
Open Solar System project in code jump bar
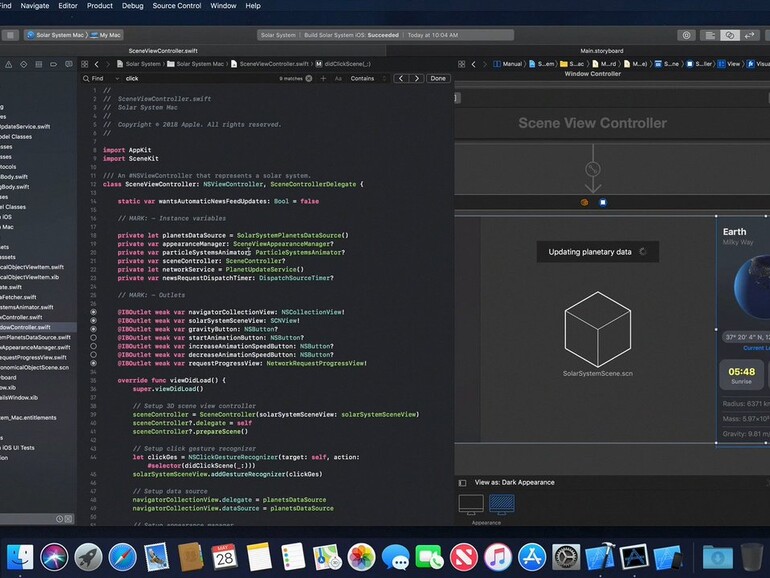(138, 64)
